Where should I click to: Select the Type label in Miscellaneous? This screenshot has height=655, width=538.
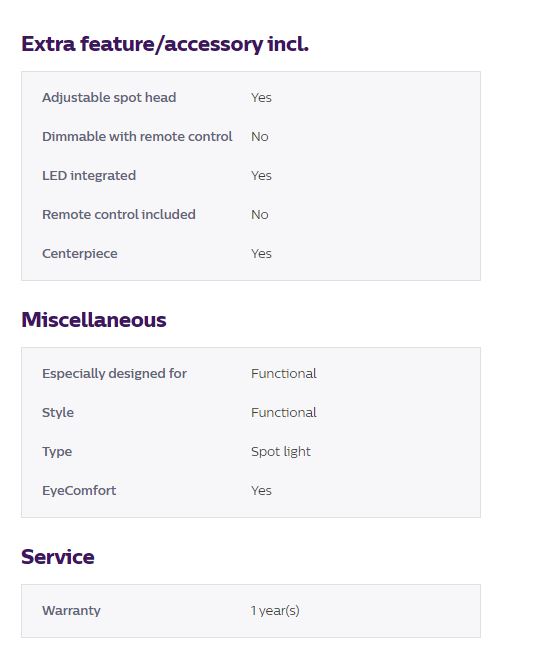pos(57,452)
